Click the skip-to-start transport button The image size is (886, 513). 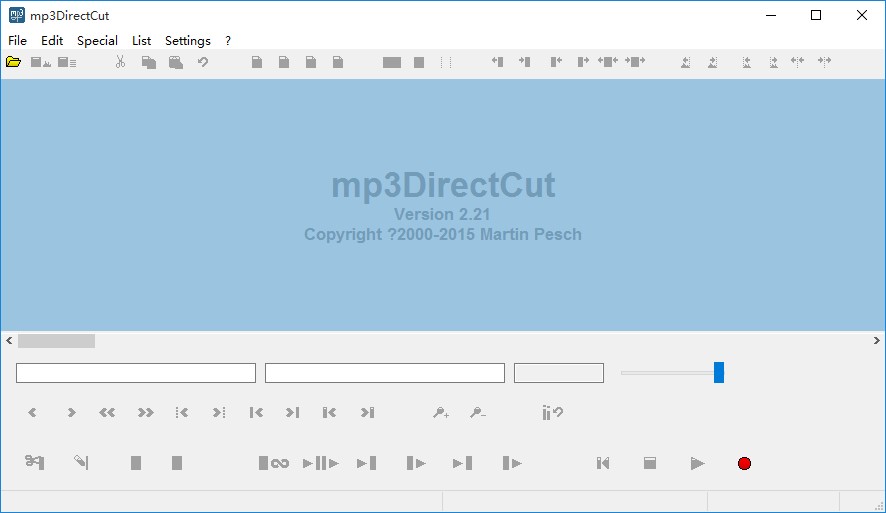(x=603, y=463)
